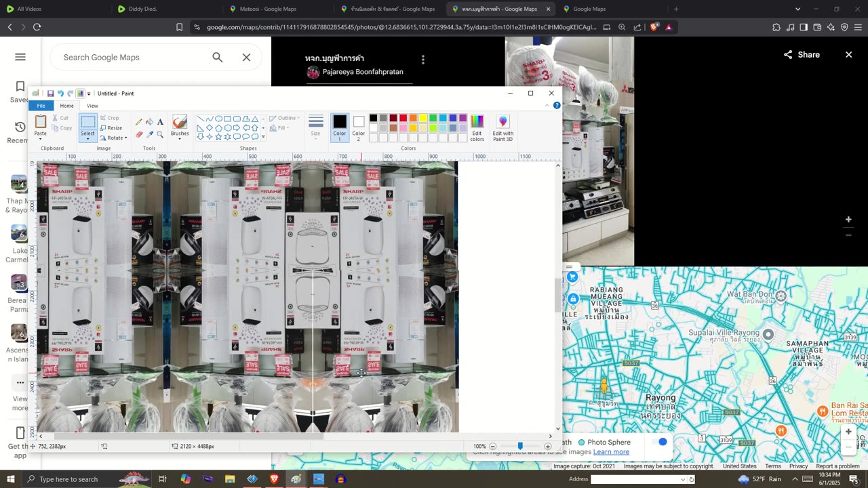868x488 pixels.
Task: Switch to the View tab in Paint
Action: 92,106
